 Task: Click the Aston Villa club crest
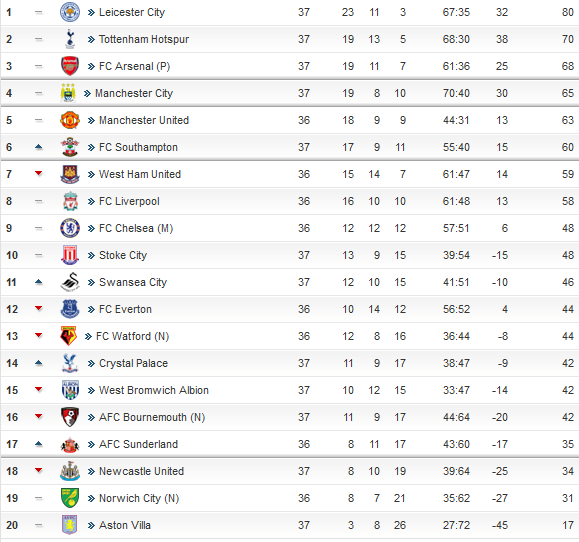tap(69, 525)
